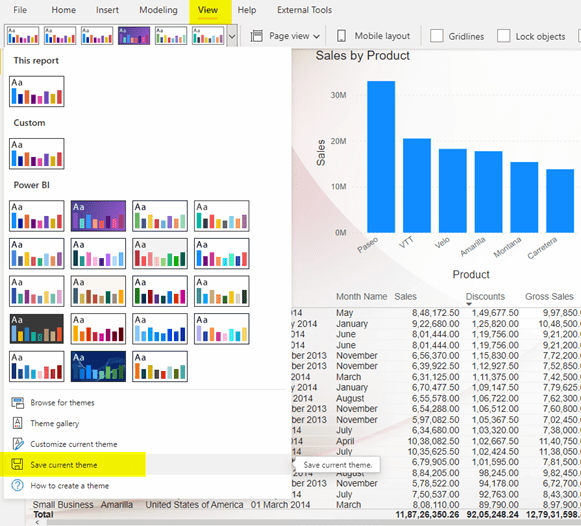Click the 1,49,677.50 discounts cell
Screen dimensions: 581x526
(x=495, y=313)
